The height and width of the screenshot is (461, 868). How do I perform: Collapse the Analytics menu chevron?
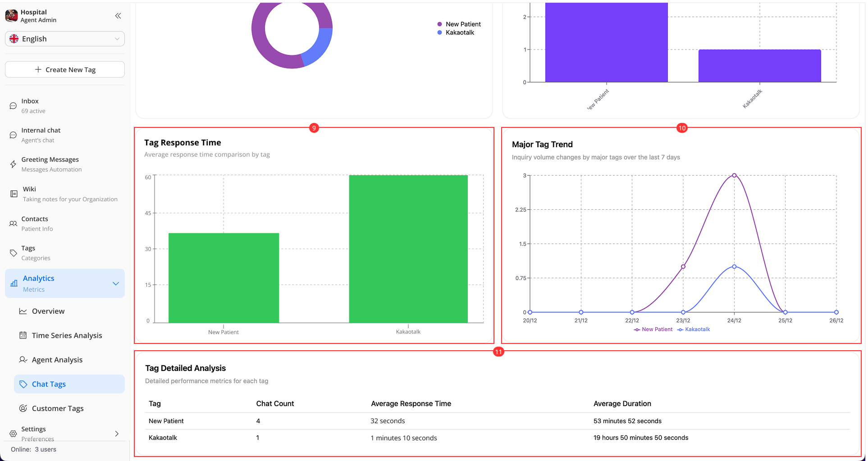(115, 283)
